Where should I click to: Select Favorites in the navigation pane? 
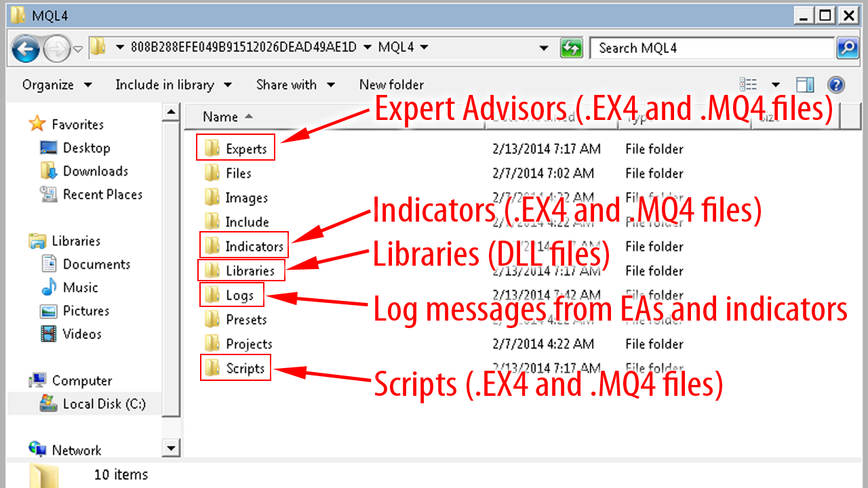coord(77,125)
